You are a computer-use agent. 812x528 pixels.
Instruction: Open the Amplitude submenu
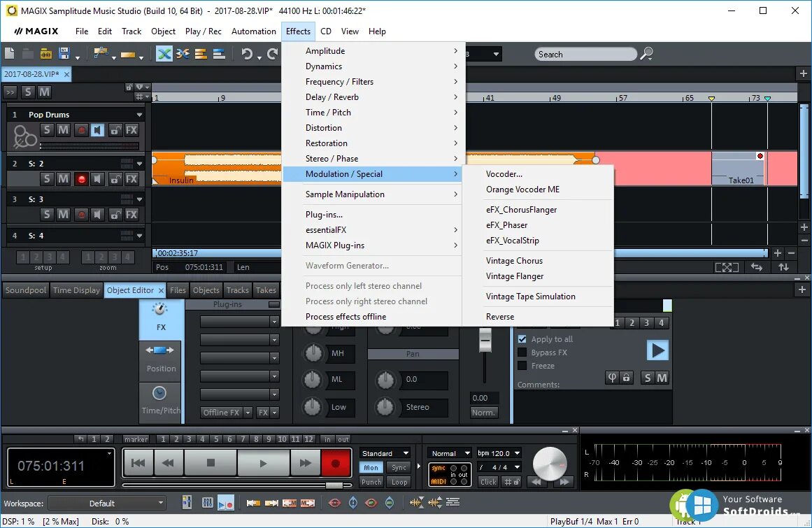coord(372,51)
